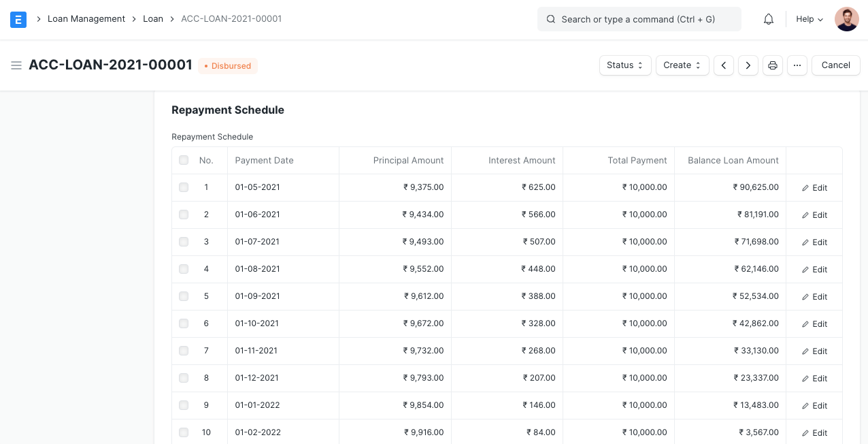
Task: Open the notifications bell
Action: [769, 19]
